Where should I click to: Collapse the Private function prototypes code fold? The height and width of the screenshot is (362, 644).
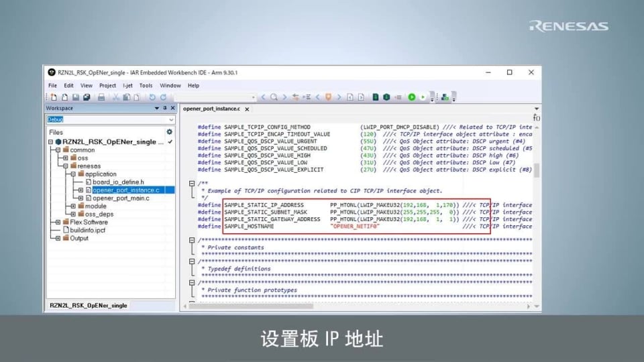click(192, 283)
